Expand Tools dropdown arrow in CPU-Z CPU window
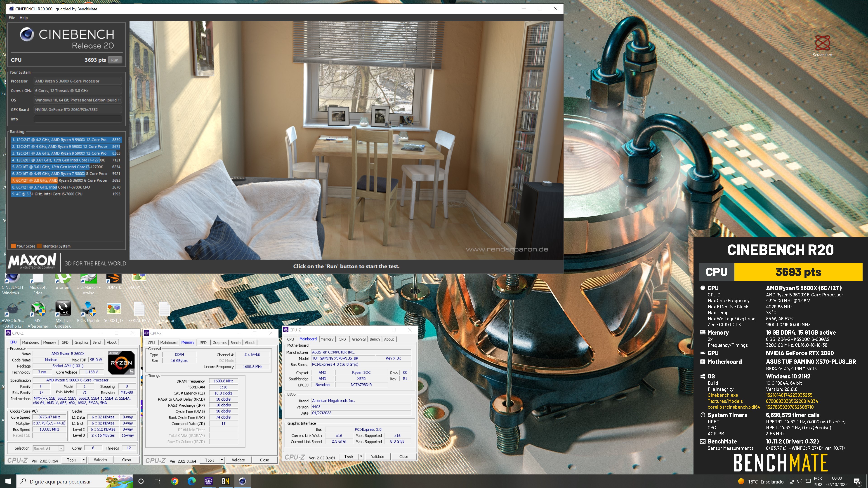 (84, 460)
